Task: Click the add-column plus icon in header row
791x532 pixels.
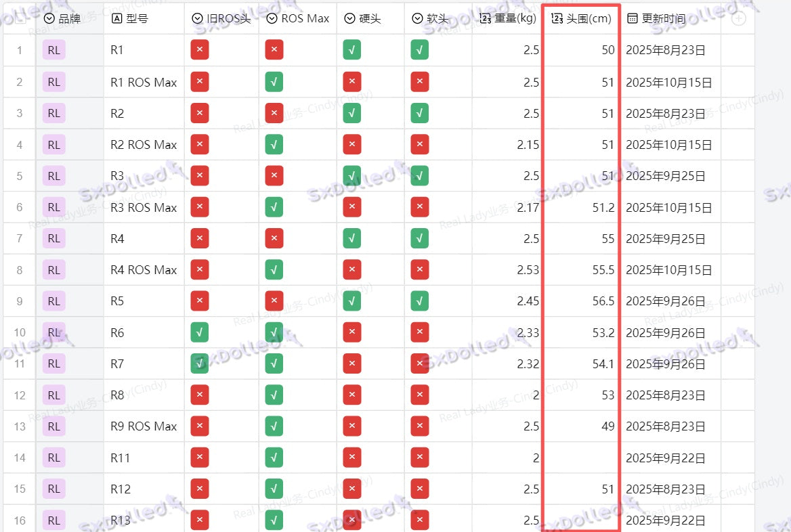Action: coord(739,18)
